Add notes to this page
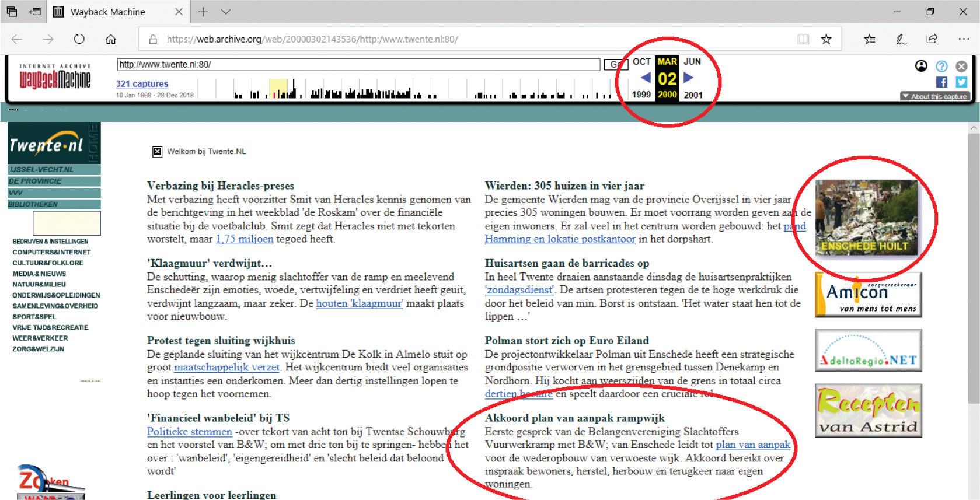 click(x=901, y=39)
